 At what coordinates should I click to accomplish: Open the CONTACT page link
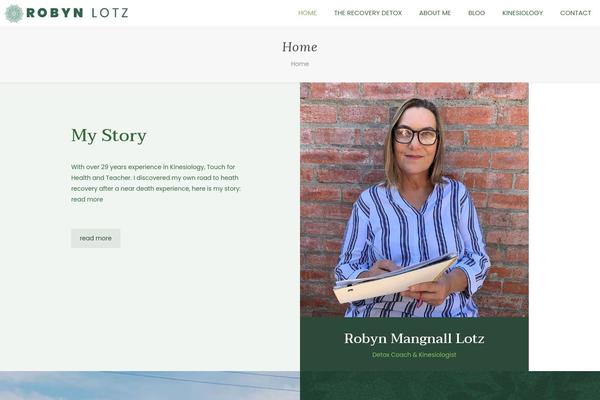click(575, 13)
